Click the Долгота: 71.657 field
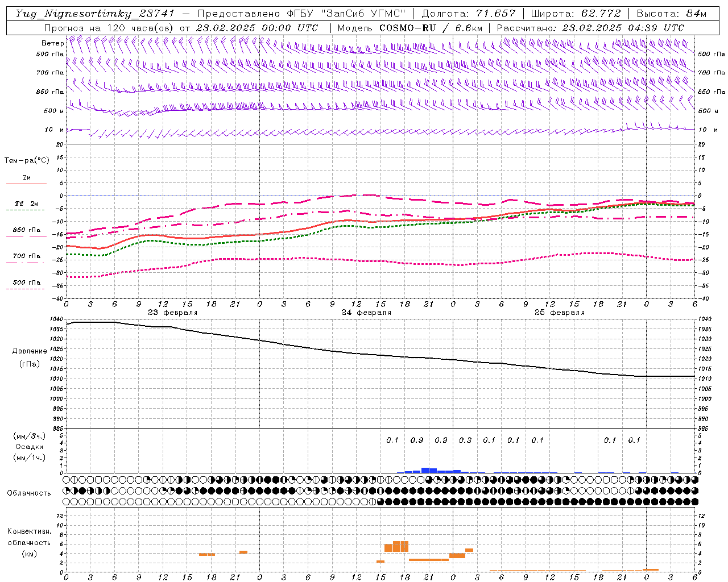728x582 pixels. click(469, 14)
